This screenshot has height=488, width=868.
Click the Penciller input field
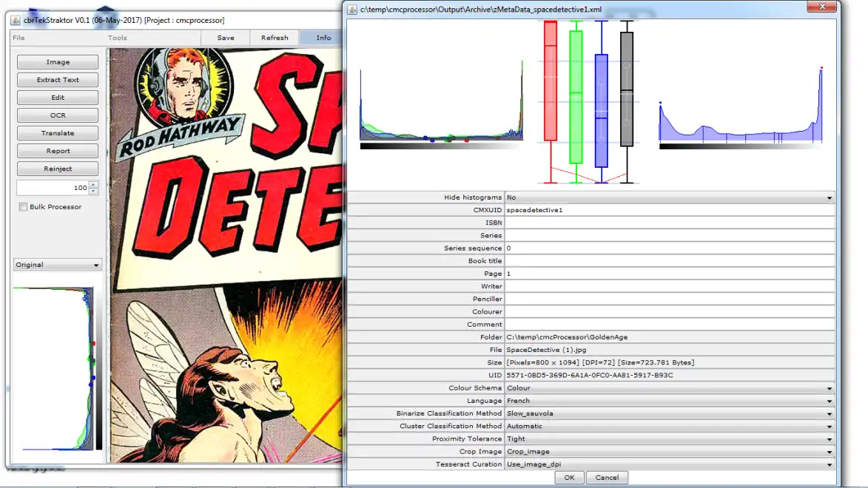(x=669, y=299)
